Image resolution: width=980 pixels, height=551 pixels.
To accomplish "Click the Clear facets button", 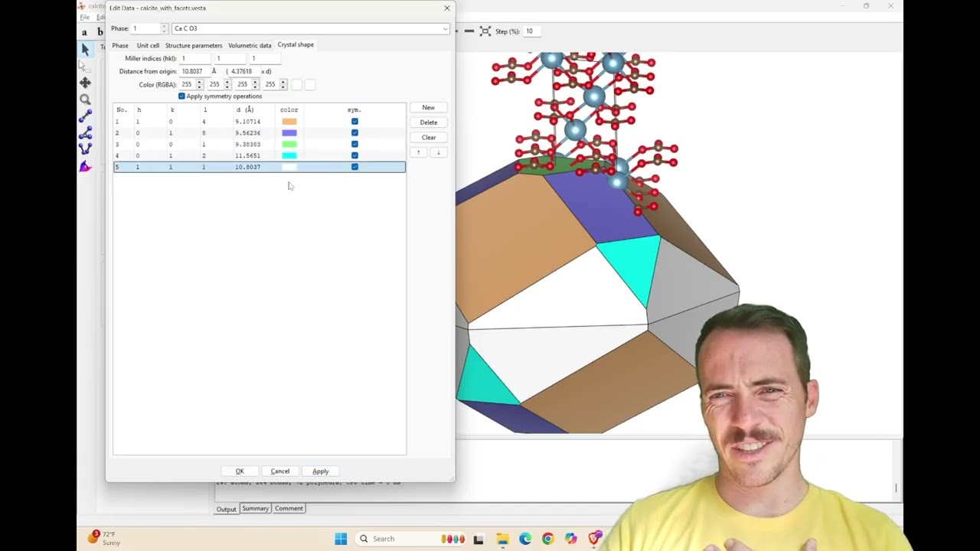I will click(x=429, y=138).
